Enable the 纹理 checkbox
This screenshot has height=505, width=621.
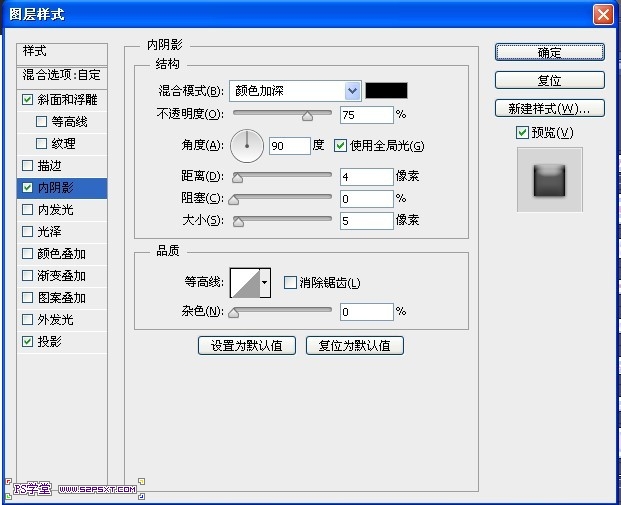click(41, 143)
